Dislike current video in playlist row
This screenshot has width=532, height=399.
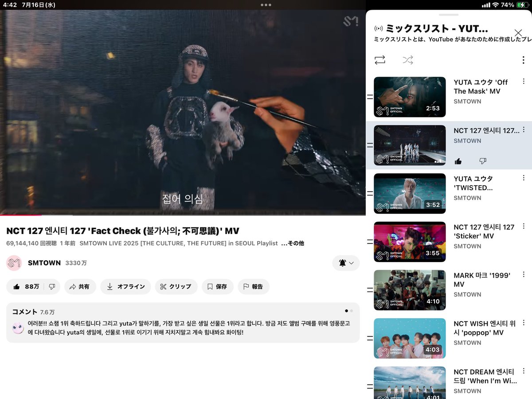pyautogui.click(x=483, y=161)
